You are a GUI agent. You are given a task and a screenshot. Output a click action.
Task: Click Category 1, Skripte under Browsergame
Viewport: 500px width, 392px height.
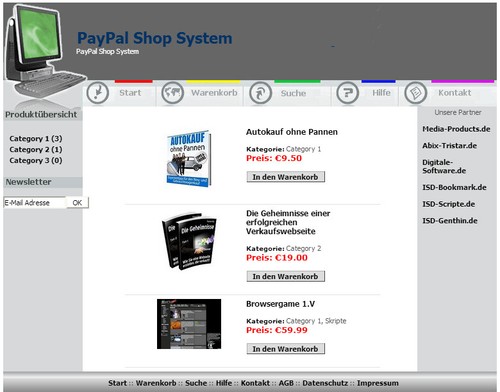(316, 321)
